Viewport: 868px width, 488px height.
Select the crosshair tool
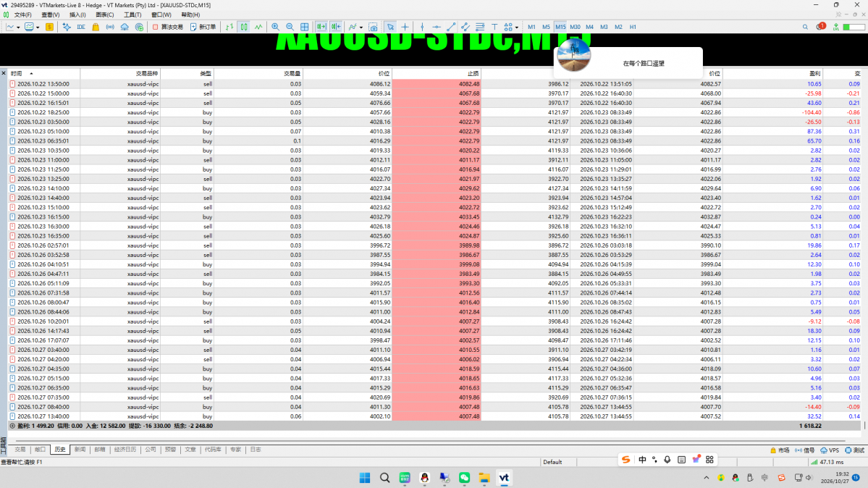(405, 27)
